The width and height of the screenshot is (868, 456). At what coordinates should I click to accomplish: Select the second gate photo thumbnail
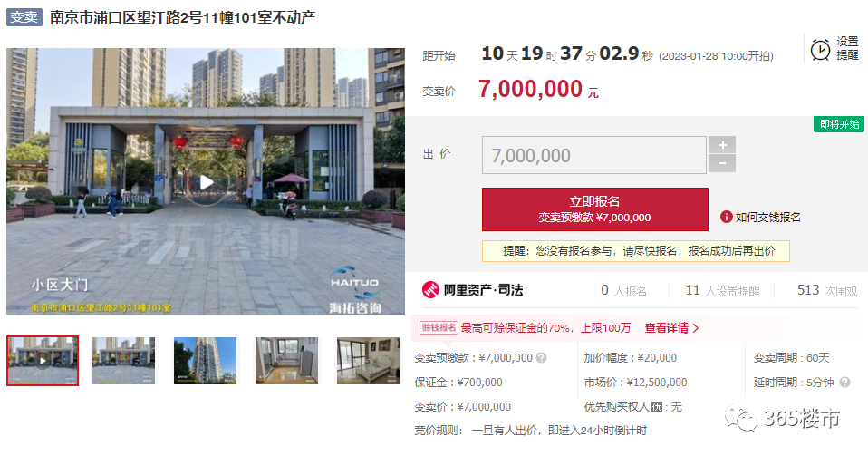tap(124, 361)
